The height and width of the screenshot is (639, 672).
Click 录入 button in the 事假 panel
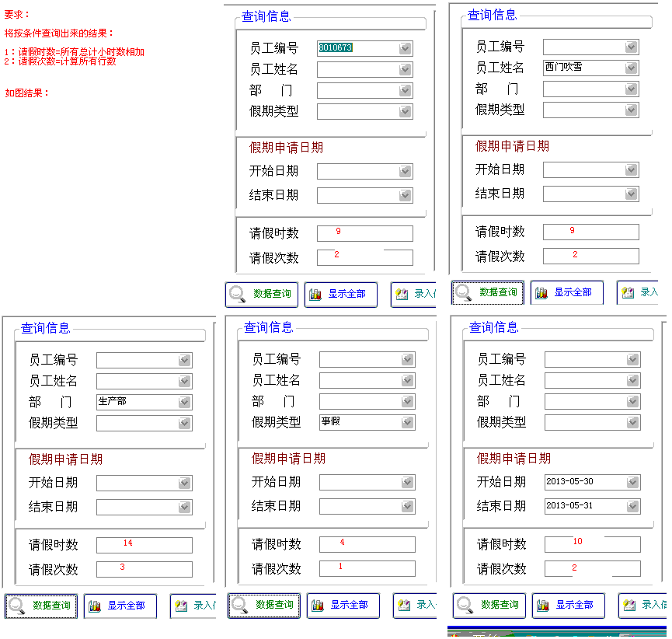point(416,605)
